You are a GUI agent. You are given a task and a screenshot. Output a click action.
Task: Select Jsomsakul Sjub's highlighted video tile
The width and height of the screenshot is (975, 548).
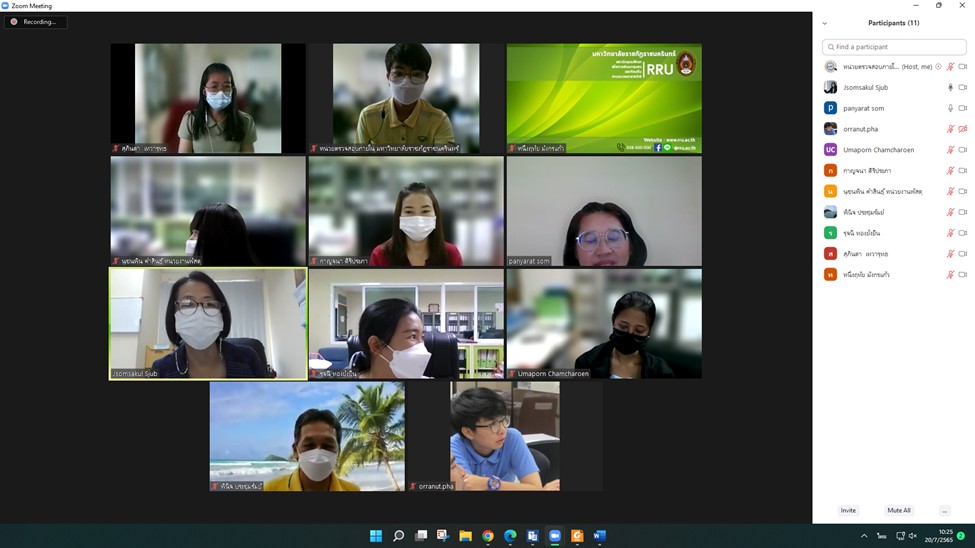[208, 323]
